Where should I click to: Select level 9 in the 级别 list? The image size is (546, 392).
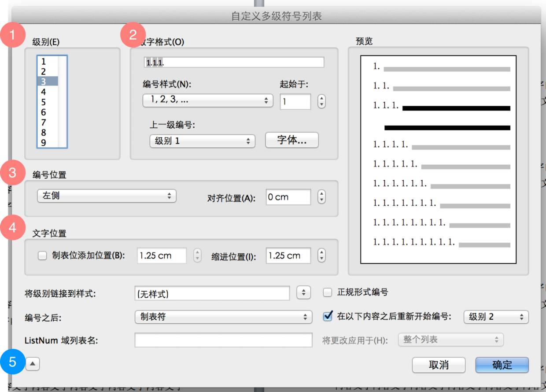tap(44, 143)
